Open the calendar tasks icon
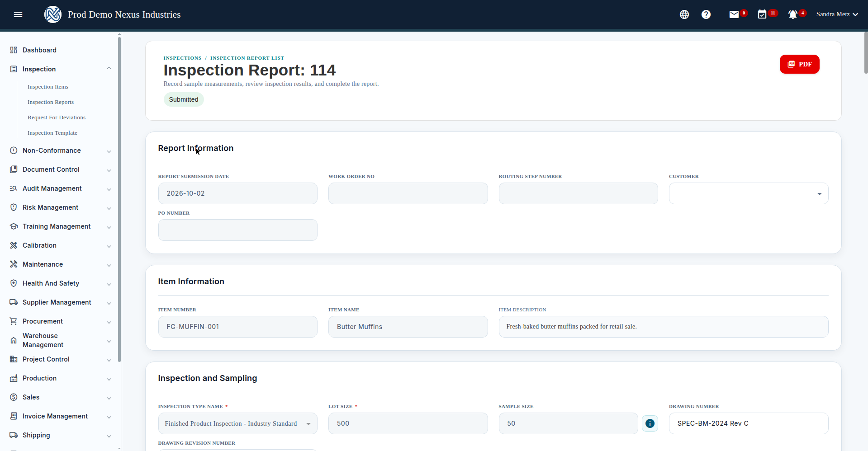The width and height of the screenshot is (868, 451). (x=762, y=14)
